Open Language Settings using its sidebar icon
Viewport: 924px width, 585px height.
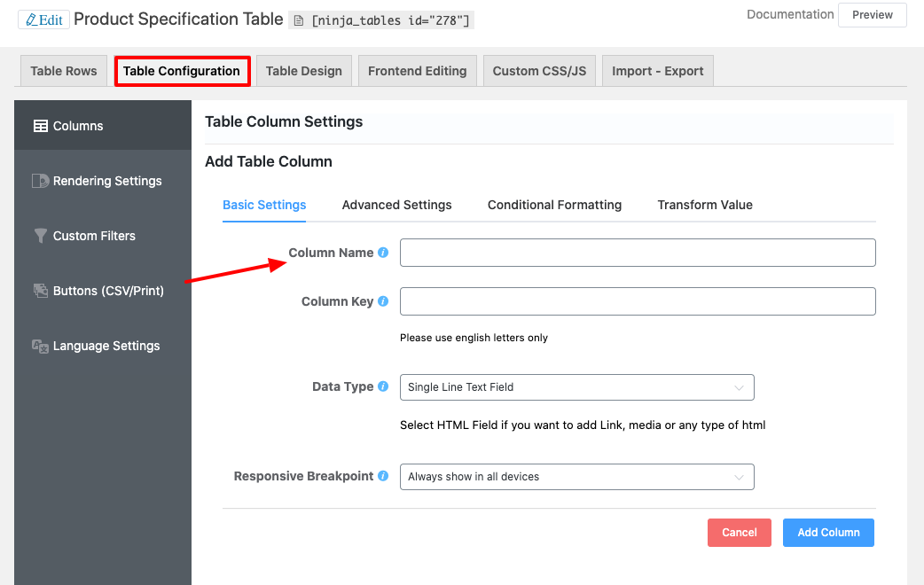[40, 346]
